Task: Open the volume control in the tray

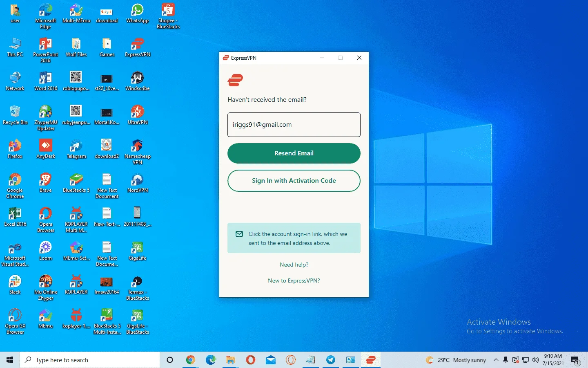Action: 535,360
